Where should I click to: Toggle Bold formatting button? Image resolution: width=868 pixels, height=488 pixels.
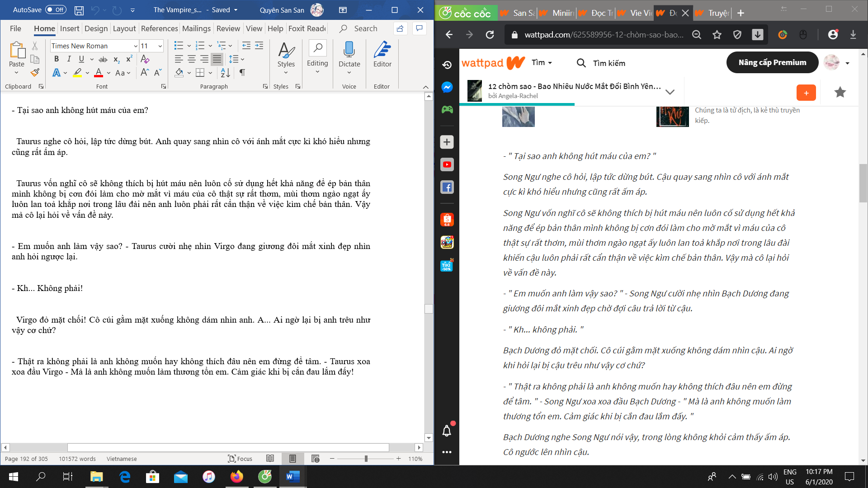pos(57,59)
